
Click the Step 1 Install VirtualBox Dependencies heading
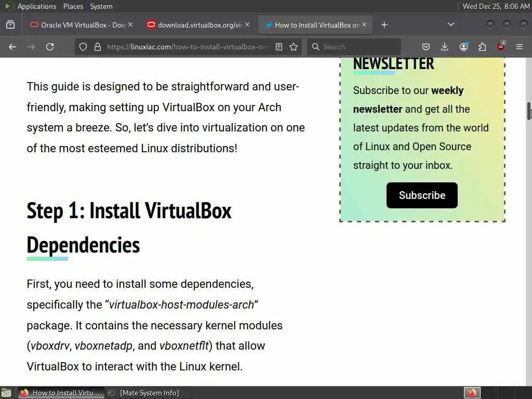click(x=129, y=228)
